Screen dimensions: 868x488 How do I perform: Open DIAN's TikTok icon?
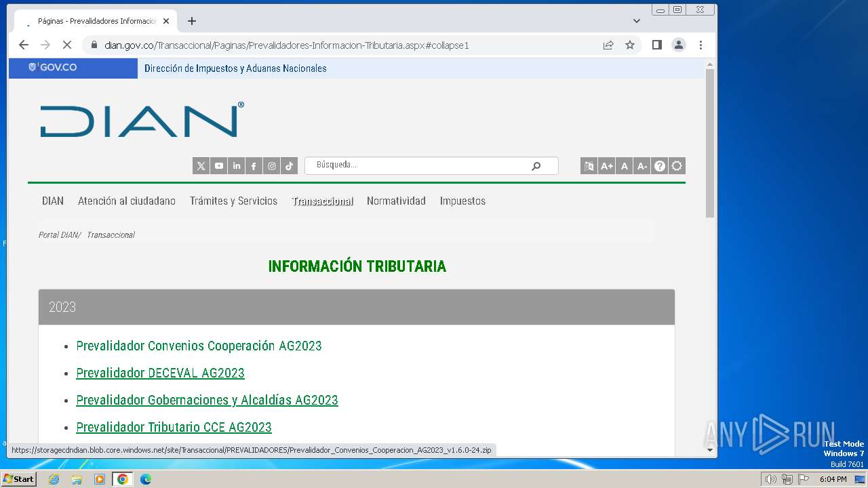(x=289, y=166)
